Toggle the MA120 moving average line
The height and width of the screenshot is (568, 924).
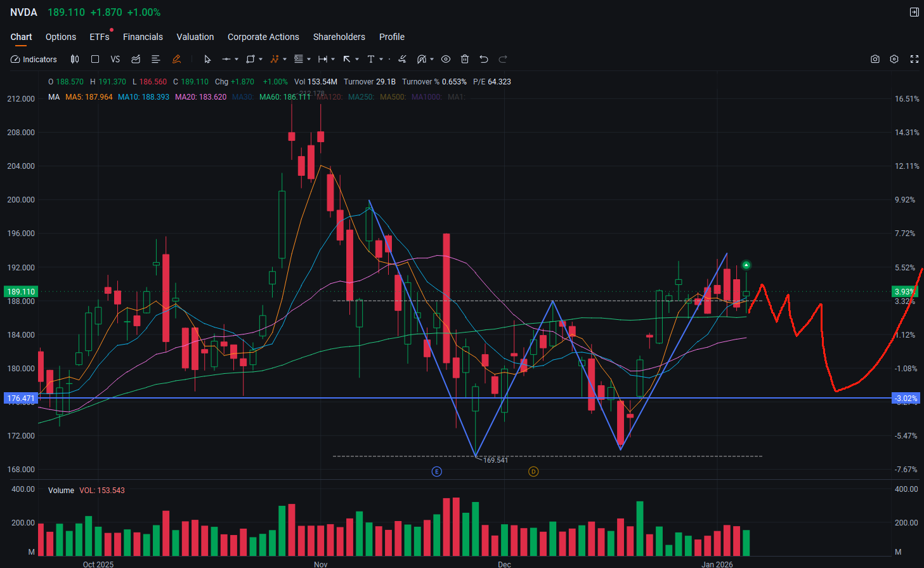[330, 97]
